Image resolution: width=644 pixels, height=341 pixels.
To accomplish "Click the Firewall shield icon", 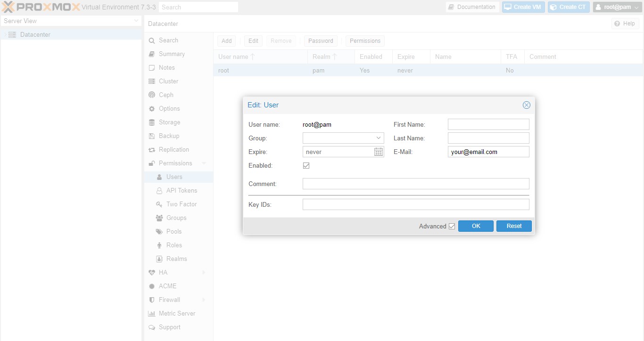I will (152, 300).
